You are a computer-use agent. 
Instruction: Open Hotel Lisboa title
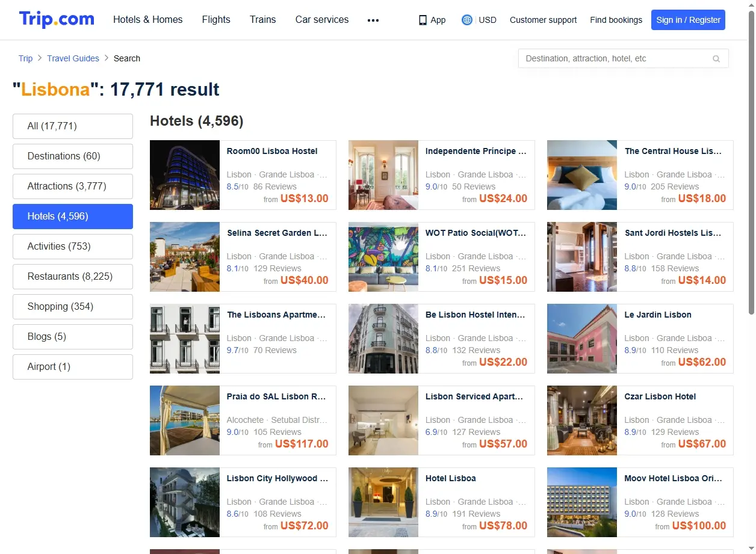(451, 478)
